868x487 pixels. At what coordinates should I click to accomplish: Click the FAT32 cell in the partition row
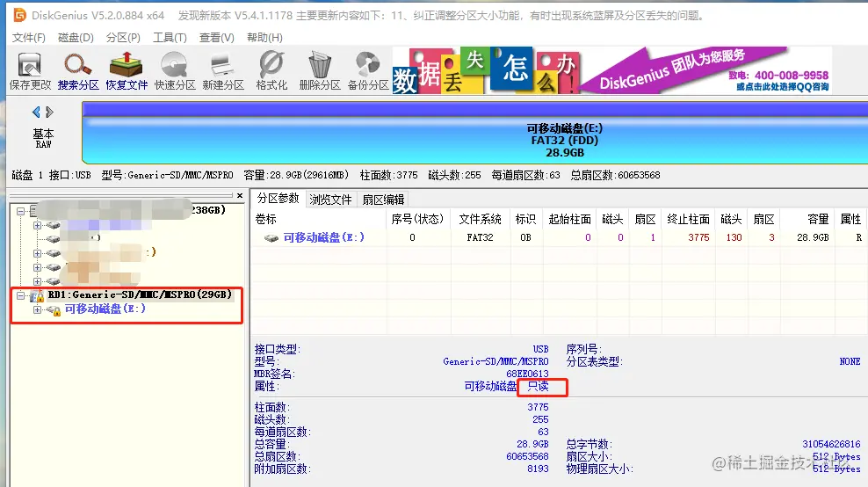(x=480, y=237)
